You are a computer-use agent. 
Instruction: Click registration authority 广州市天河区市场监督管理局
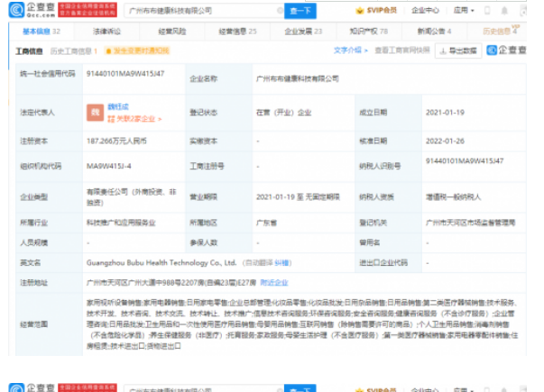click(470, 223)
